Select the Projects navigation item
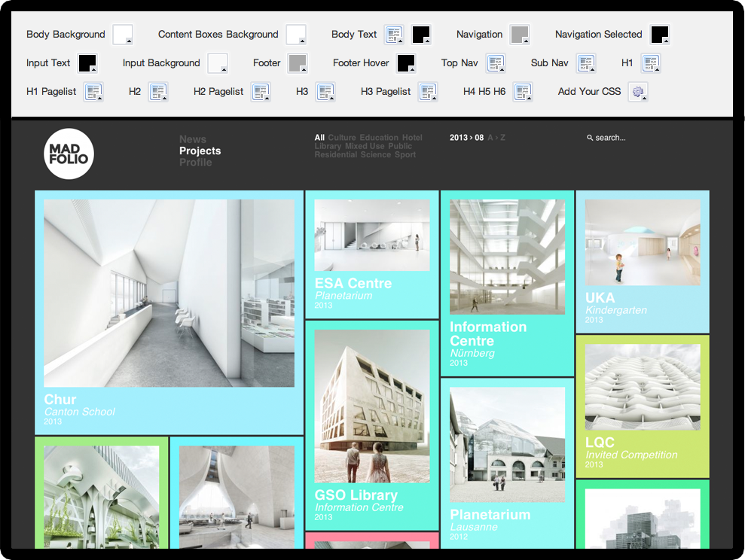745x560 pixels. (x=200, y=151)
